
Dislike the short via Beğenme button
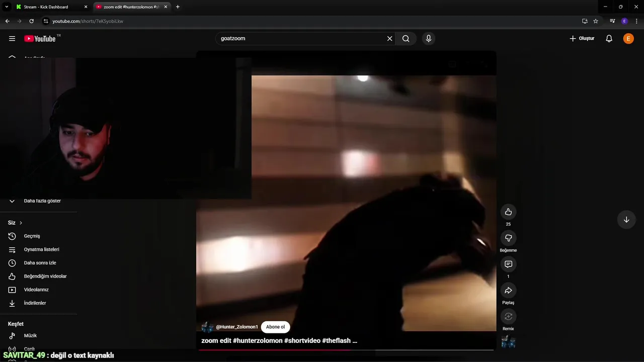(508, 238)
